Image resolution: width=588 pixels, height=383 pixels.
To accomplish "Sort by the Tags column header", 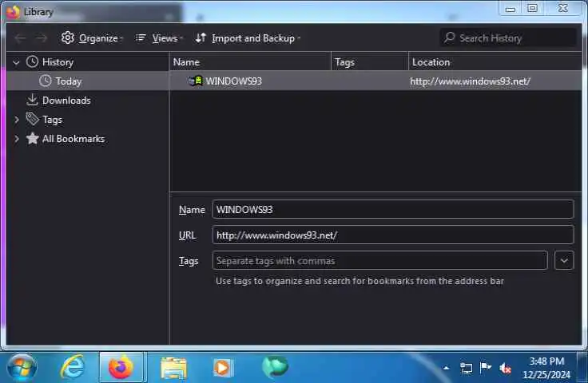I will click(x=370, y=62).
